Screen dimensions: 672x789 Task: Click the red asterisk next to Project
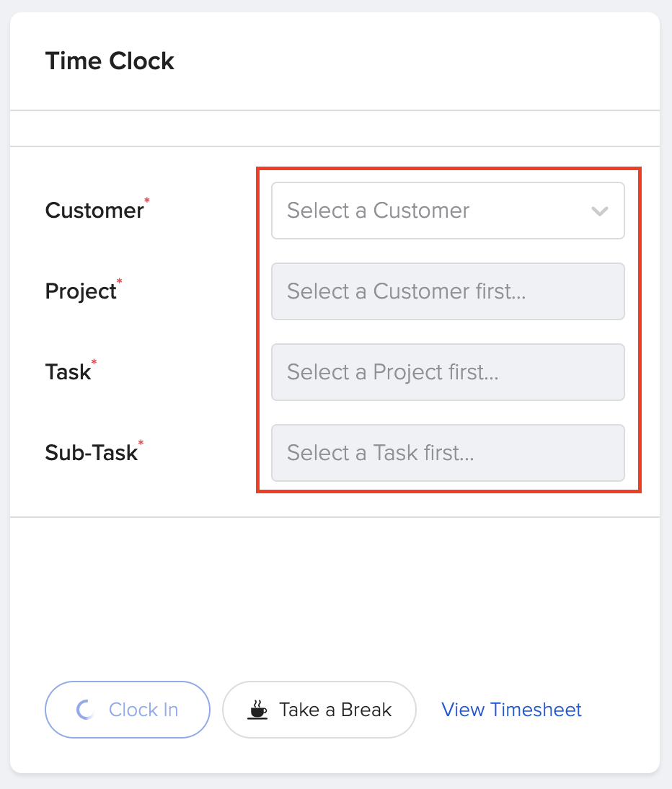pyautogui.click(x=120, y=281)
